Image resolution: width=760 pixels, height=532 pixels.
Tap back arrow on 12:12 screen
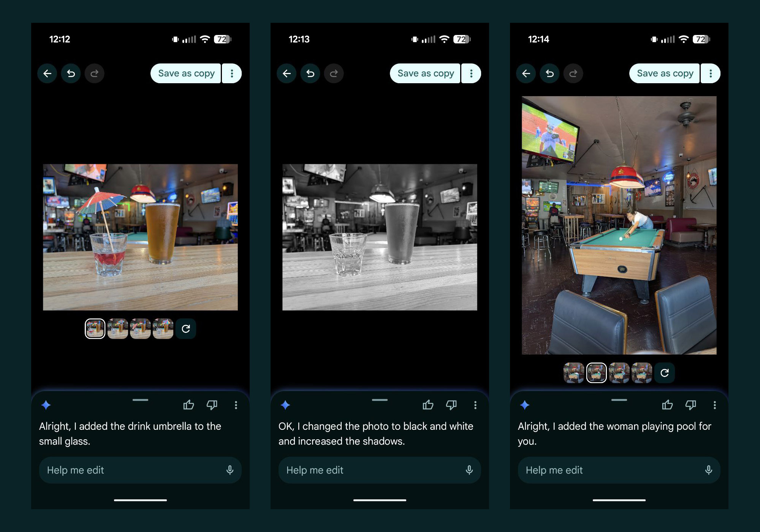coord(47,73)
